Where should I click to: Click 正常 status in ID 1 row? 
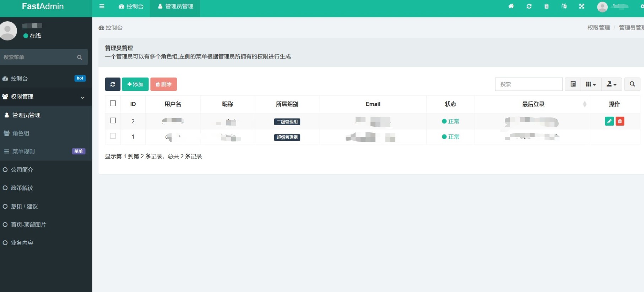(x=450, y=137)
